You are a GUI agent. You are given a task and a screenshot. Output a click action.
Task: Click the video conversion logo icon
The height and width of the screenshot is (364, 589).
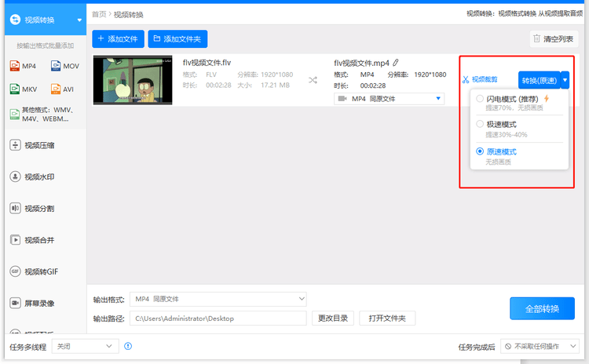pos(15,20)
